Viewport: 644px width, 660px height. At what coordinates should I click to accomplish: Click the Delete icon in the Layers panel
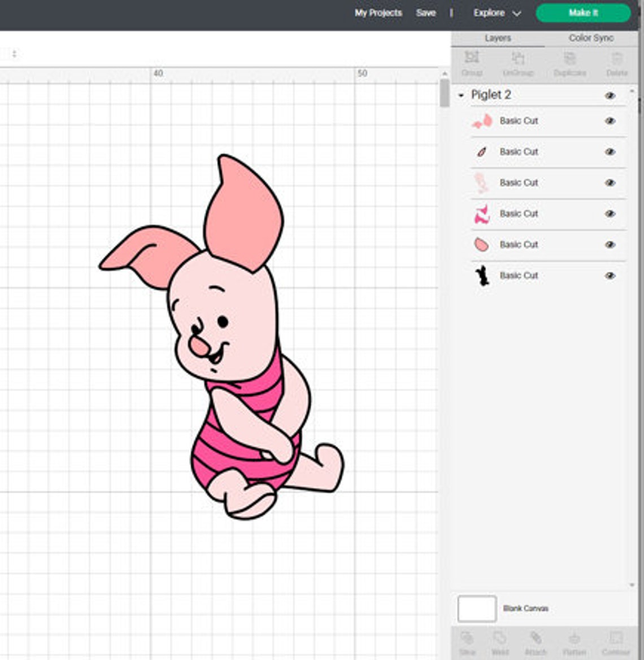point(617,58)
